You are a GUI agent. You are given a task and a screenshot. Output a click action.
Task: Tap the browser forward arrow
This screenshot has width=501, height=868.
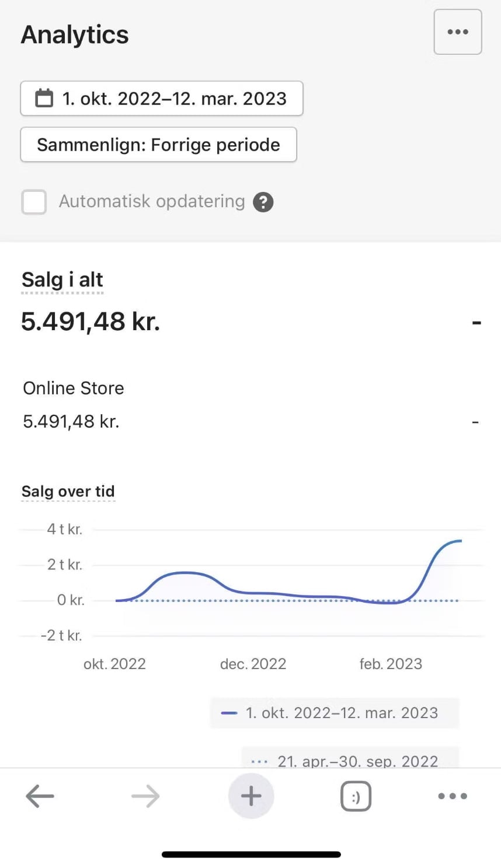coord(145,796)
